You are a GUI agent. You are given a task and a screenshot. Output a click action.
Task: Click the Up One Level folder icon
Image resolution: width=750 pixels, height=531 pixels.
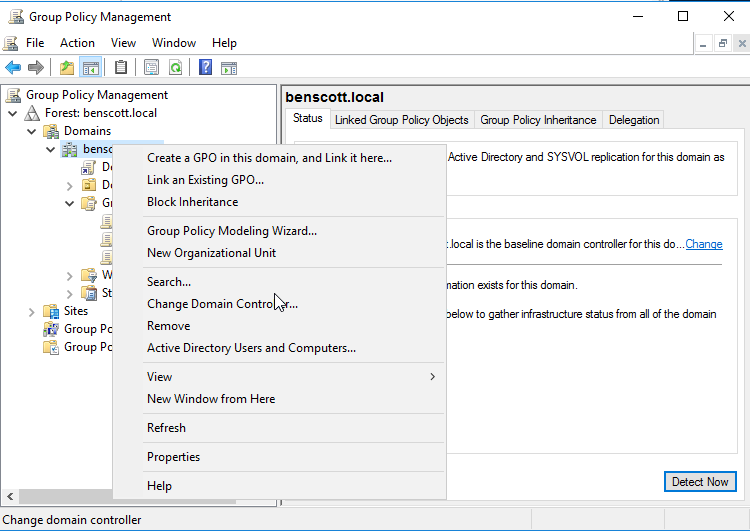[x=67, y=68]
